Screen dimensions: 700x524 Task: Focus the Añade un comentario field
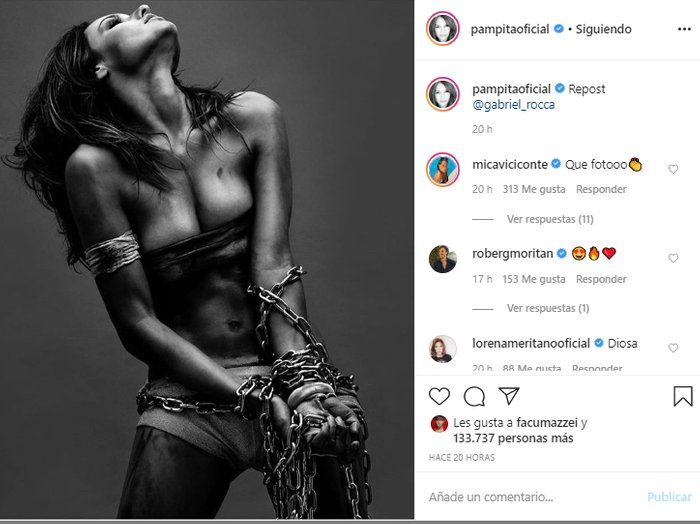click(x=520, y=497)
